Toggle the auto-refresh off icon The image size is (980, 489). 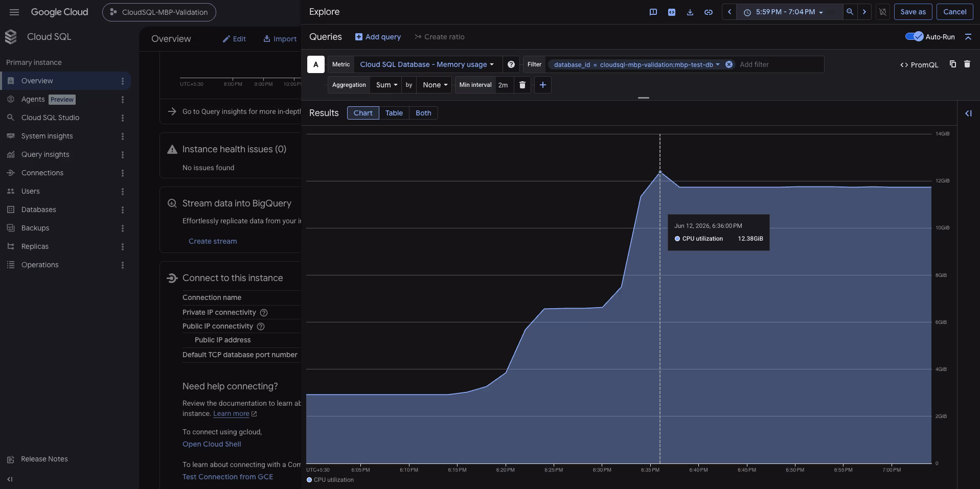click(x=883, y=12)
